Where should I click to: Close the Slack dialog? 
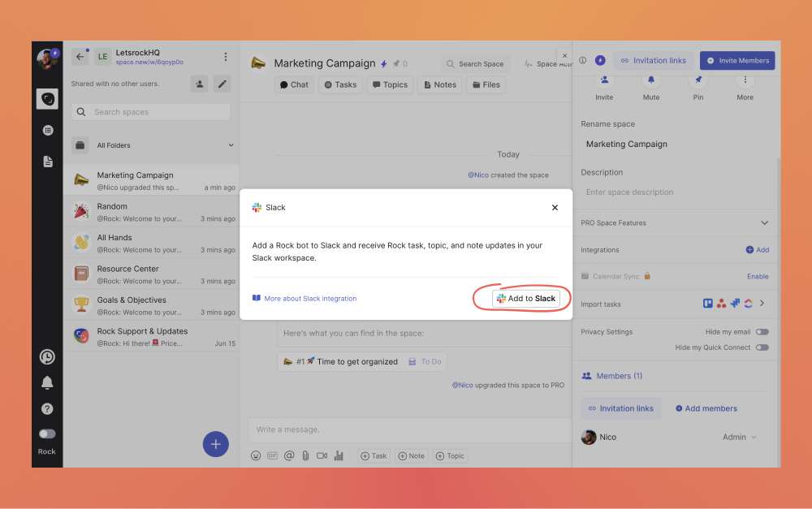point(555,208)
